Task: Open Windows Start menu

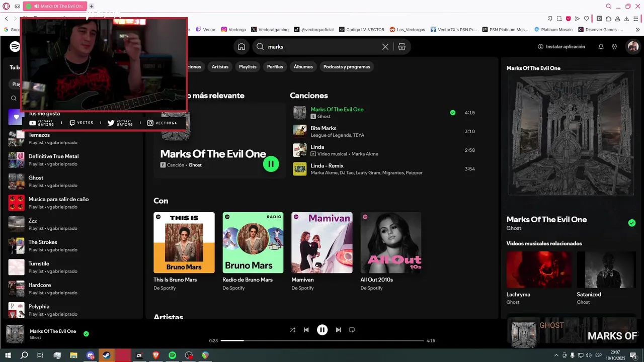Action: coord(8,355)
